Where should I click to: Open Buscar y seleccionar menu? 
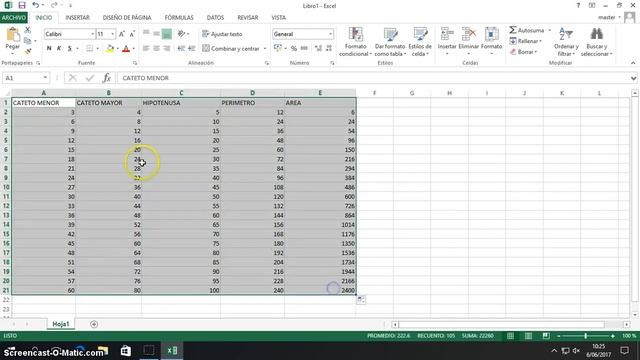[x=597, y=42]
